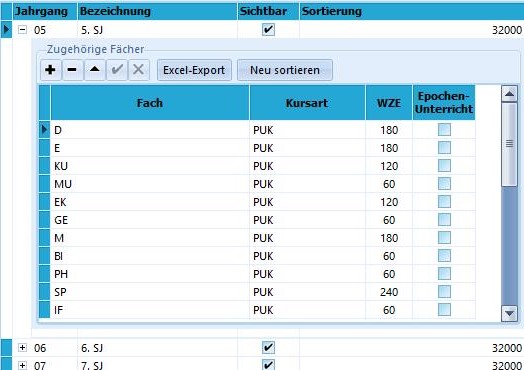Toggle Sichtbar checkbox for 5. SJ
The height and width of the screenshot is (370, 524).
click(268, 30)
